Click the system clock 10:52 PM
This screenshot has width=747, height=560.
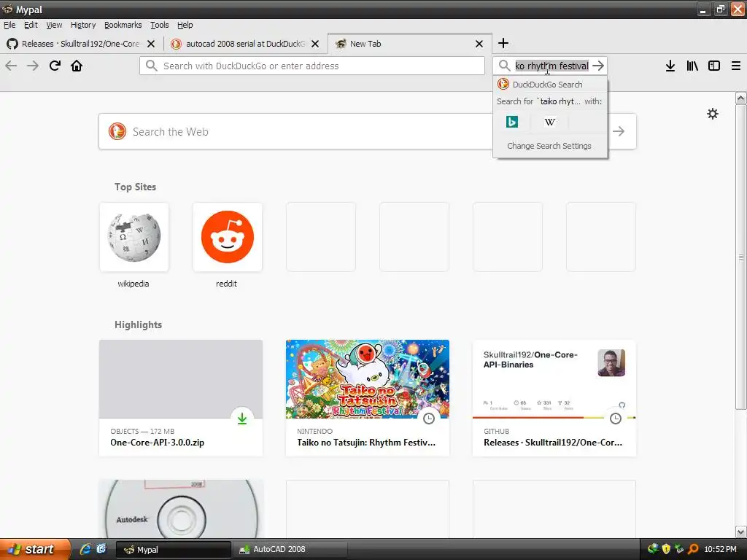click(x=720, y=549)
